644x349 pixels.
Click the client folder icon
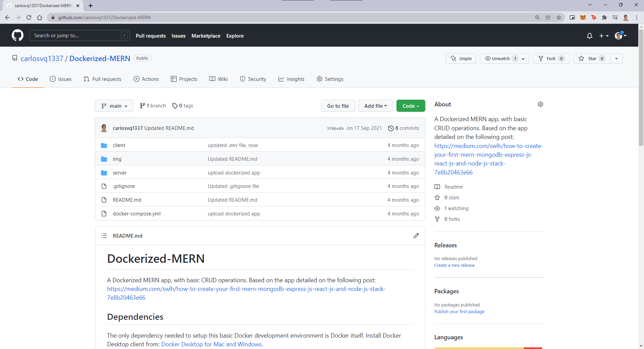tap(104, 145)
